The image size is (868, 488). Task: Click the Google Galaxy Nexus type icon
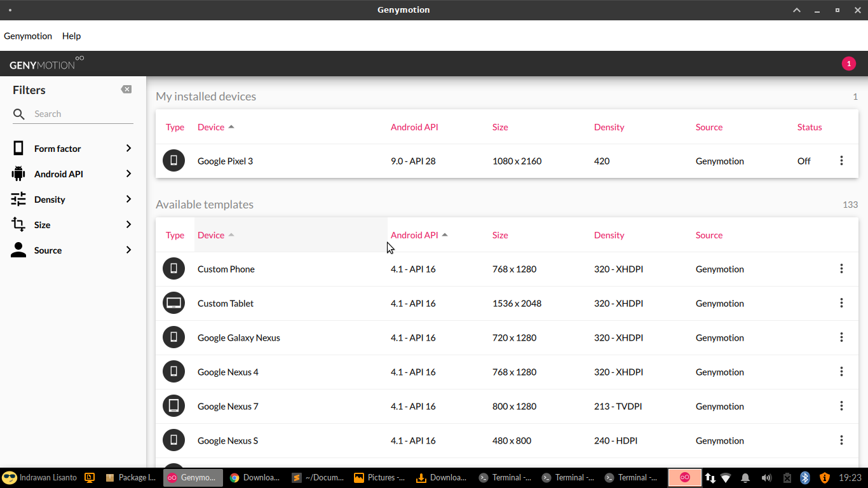click(173, 337)
